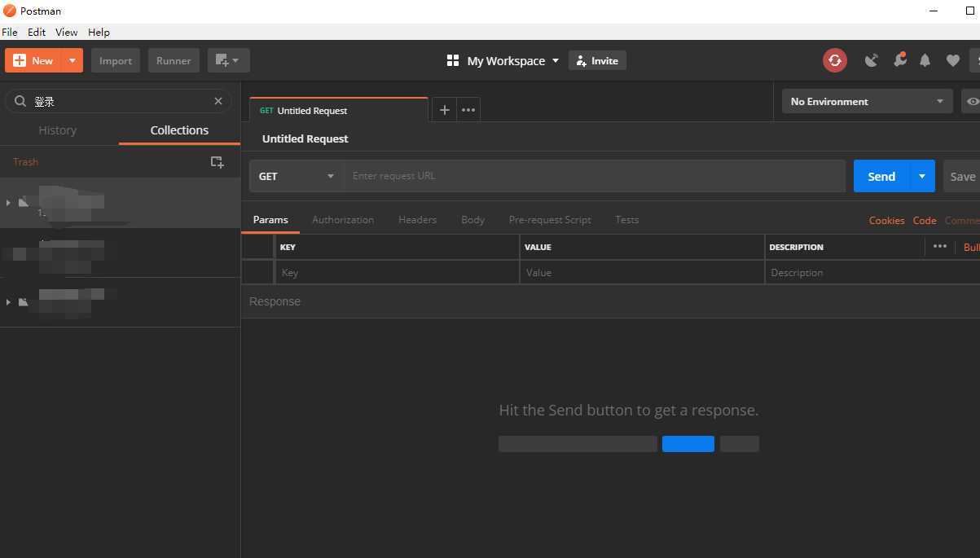Click the workspace grid icon
Viewport: 980px width, 558px height.
coord(453,60)
